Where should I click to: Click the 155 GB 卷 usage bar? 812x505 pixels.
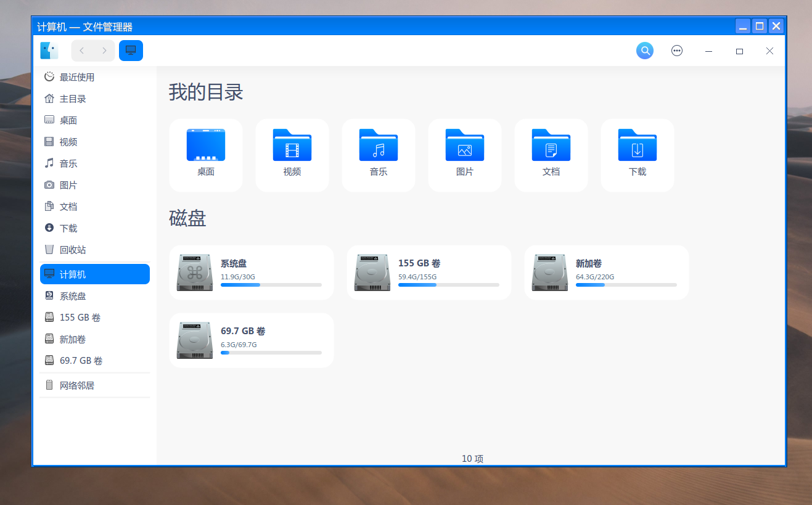pos(448,285)
